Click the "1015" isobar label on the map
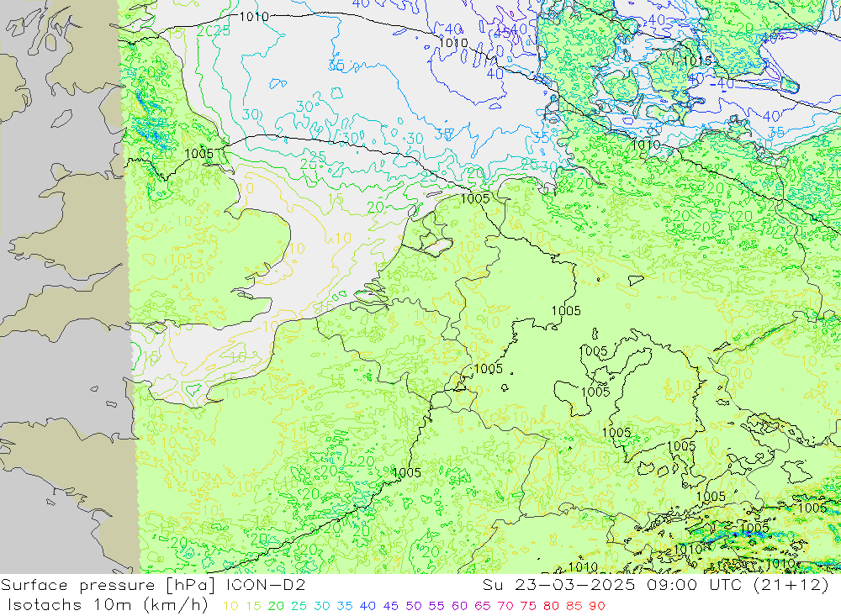The width and height of the screenshot is (841, 616). [697, 61]
